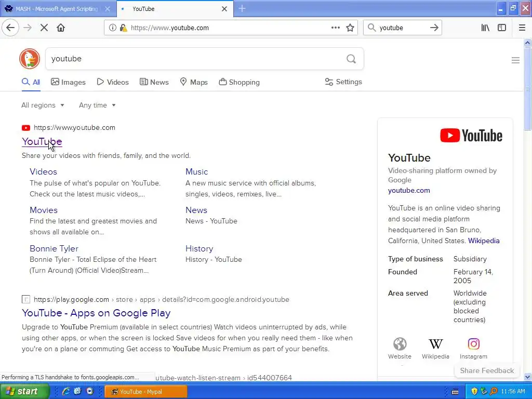This screenshot has width=532, height=399.
Task: Click the https://www.youtube.com result URL text
Action: 74,128
